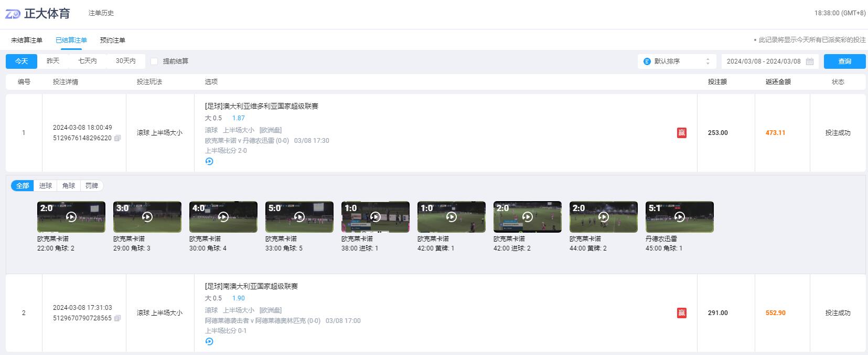
Task: Play the 22:00 角球: 2 highlight clip
Action: [71, 217]
